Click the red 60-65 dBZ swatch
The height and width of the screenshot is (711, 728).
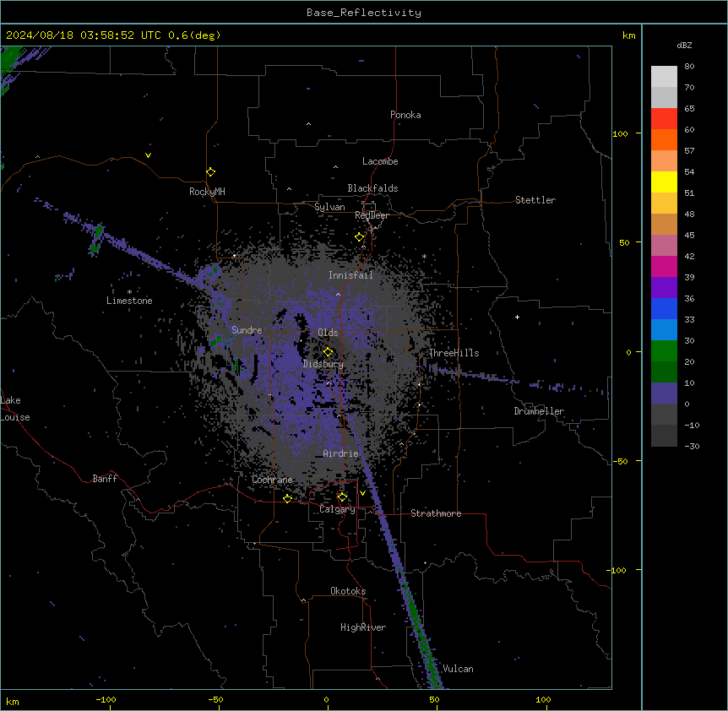tap(664, 119)
